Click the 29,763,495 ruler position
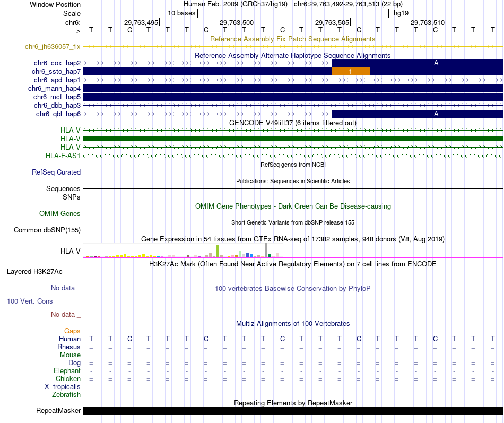504x423 pixels. pos(142,22)
